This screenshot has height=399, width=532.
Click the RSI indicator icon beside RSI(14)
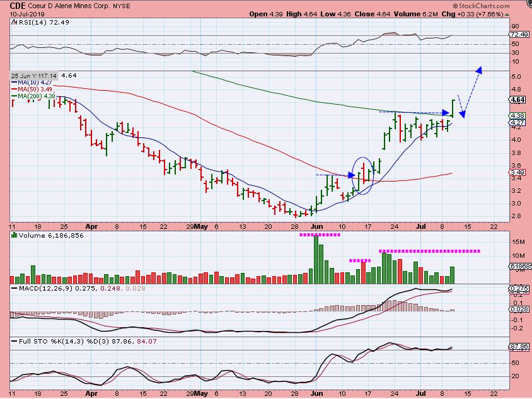14,23
